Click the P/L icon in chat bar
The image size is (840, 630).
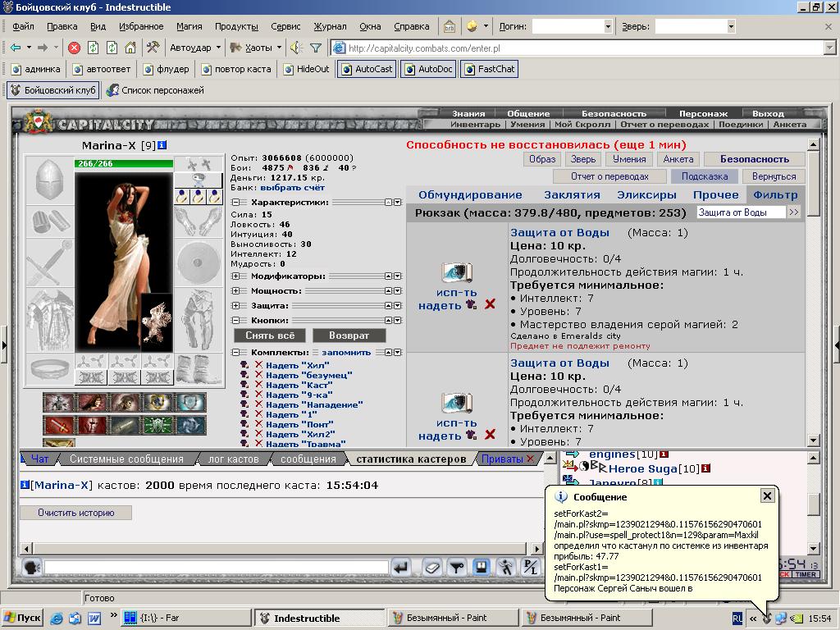pos(531,567)
